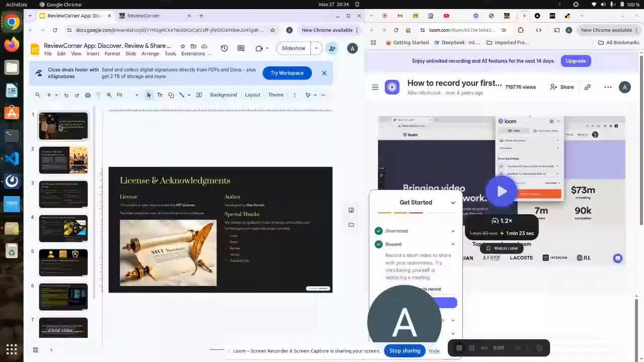Open line tool dropdown arrow

[x=189, y=95]
